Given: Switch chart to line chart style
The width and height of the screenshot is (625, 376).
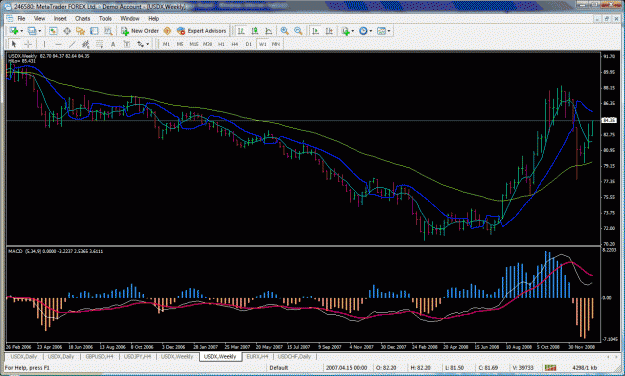Looking at the screenshot, I should click(269, 31).
